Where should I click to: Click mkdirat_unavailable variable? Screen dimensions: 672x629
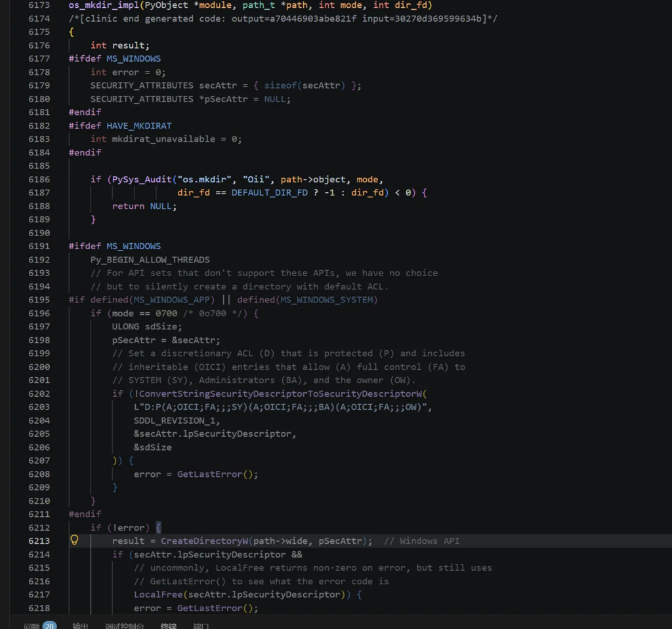163,139
